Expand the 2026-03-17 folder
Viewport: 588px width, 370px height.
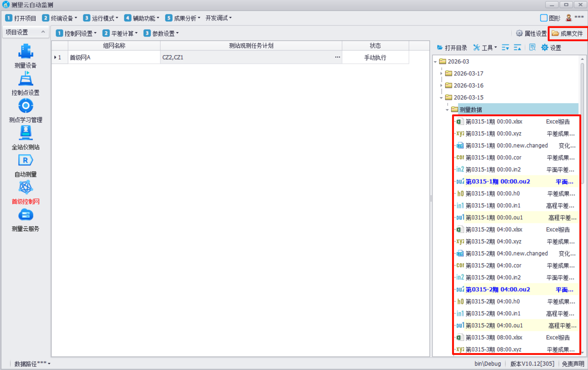441,74
